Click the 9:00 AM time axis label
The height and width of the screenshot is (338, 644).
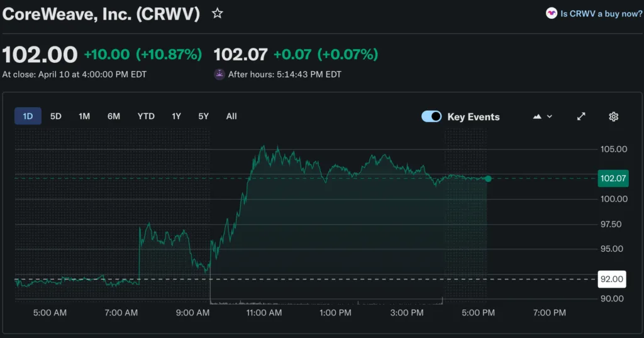192,313
